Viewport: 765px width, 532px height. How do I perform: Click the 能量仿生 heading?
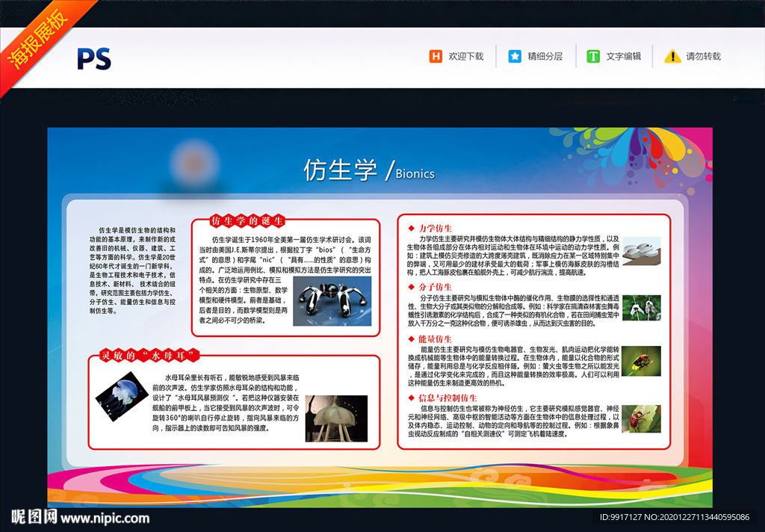[435, 338]
